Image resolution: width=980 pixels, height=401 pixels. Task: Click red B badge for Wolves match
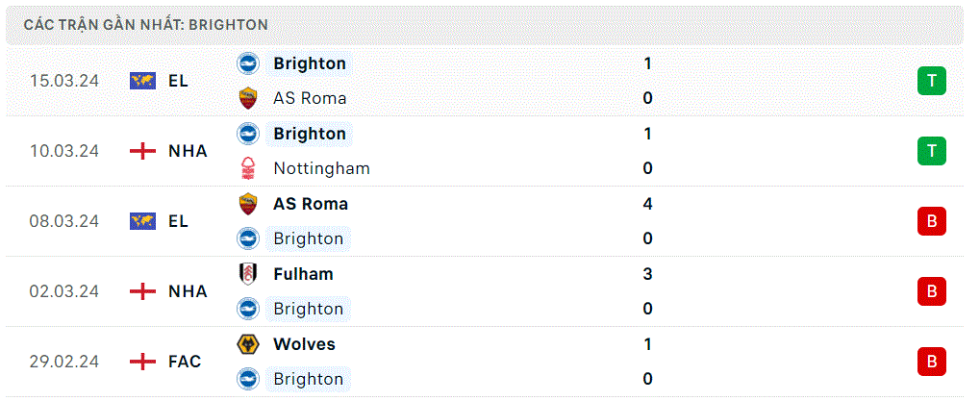coord(931,362)
